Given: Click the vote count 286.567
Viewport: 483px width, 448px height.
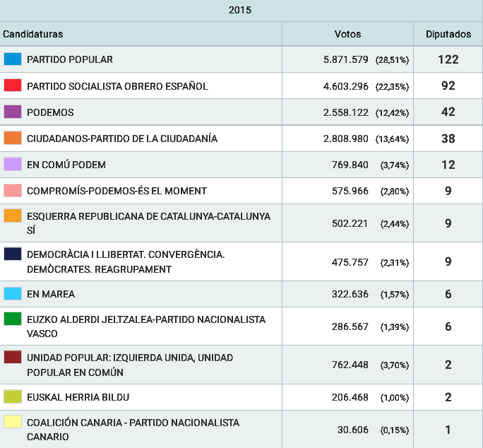Looking at the screenshot, I should point(350,326).
